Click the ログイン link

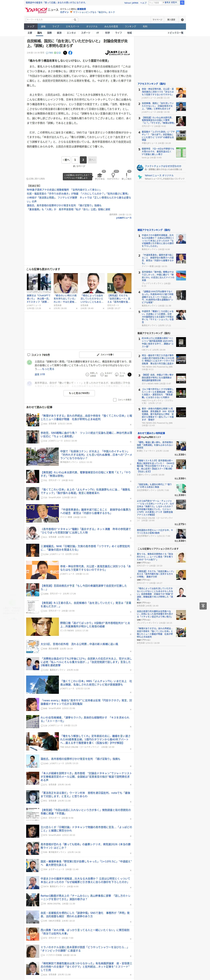pos(64,12)
